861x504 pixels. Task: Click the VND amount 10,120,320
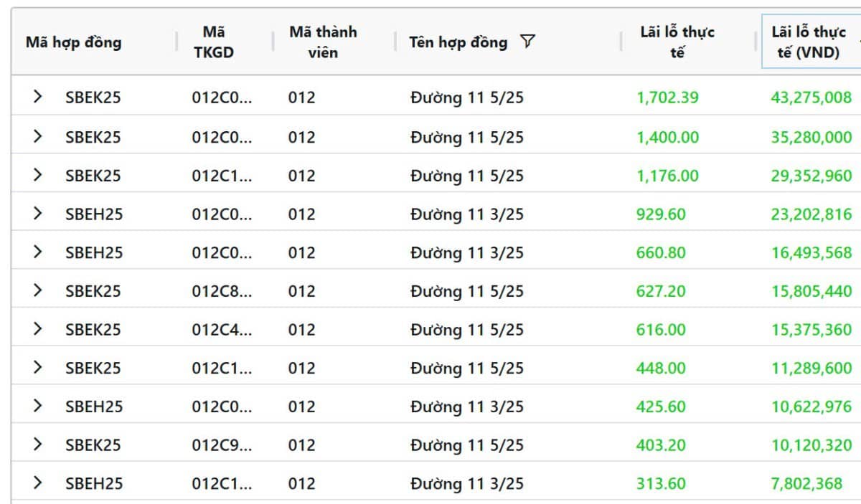point(811,445)
